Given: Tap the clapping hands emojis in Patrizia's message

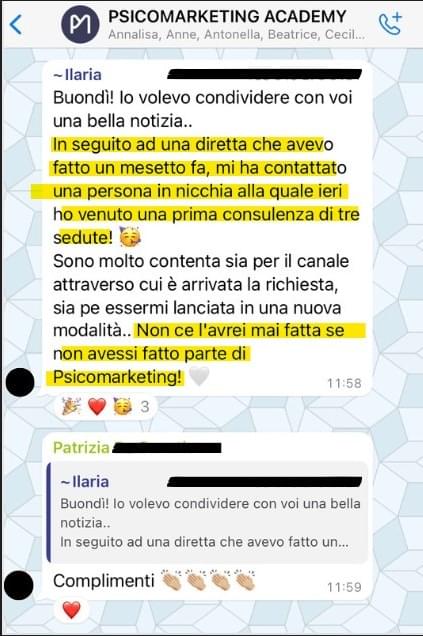Looking at the screenshot, I should [208, 580].
